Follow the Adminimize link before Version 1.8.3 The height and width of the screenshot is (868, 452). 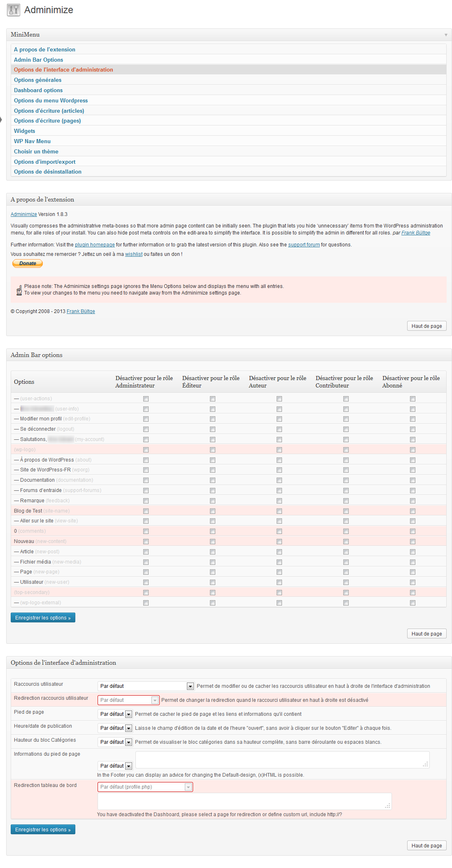pyautogui.click(x=24, y=214)
